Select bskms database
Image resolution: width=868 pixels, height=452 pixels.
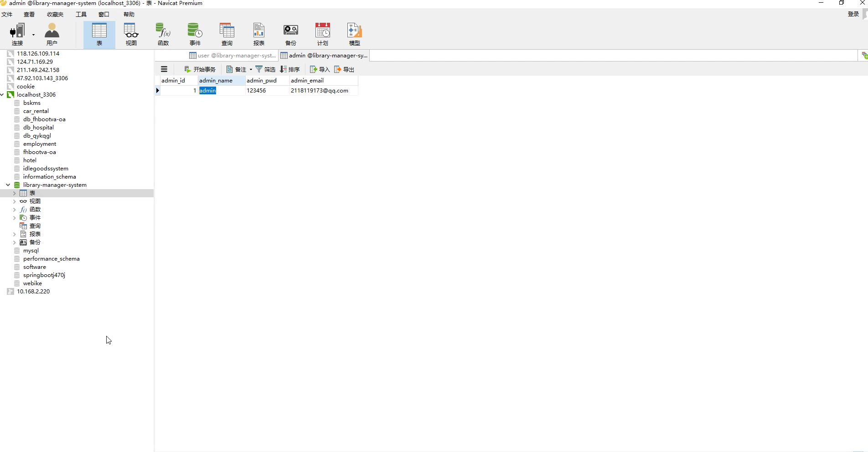31,103
